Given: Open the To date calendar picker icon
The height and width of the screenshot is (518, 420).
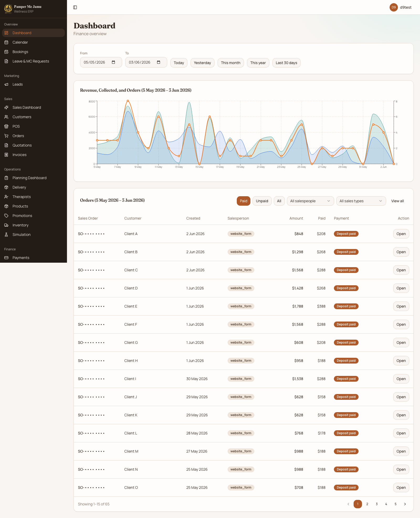Looking at the screenshot, I should pyautogui.click(x=159, y=62).
